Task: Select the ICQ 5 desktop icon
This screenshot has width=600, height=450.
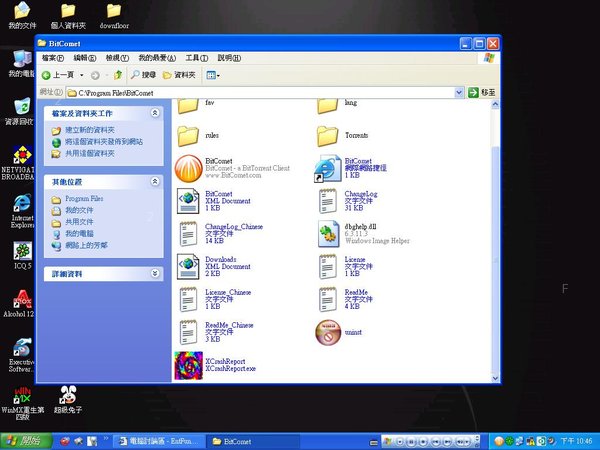Action: 23,256
